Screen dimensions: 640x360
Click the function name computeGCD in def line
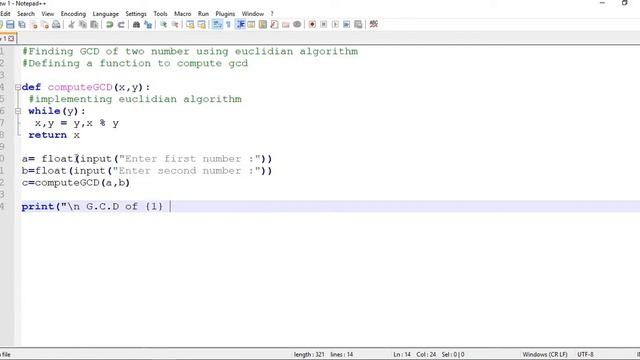click(x=80, y=87)
